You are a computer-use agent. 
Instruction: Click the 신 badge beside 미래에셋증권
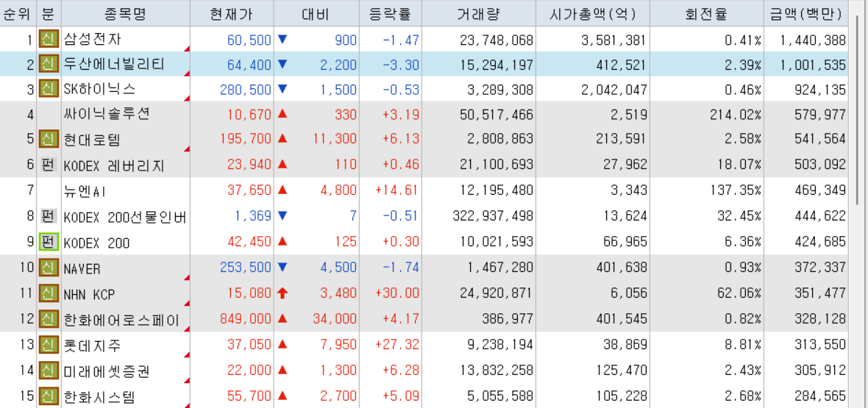point(49,371)
